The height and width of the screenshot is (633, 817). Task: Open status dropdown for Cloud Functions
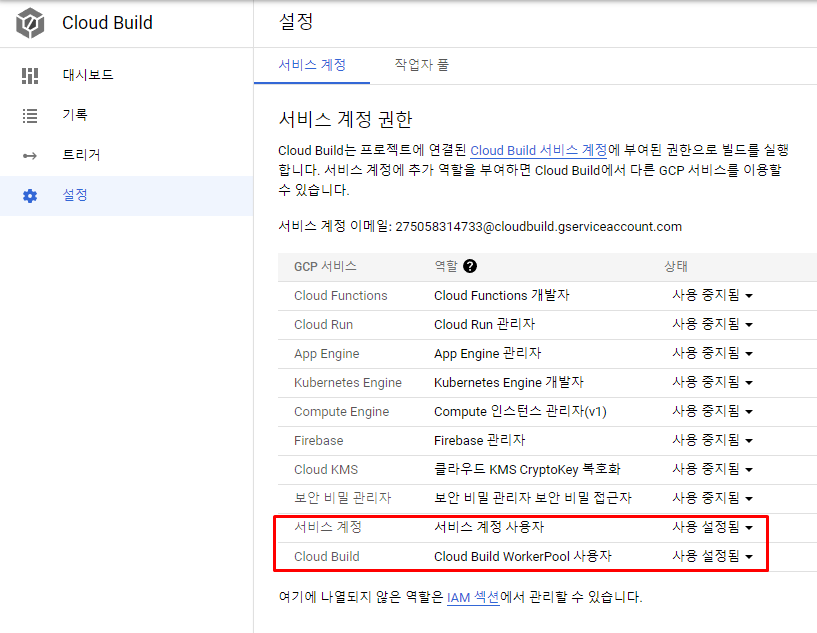(x=712, y=295)
